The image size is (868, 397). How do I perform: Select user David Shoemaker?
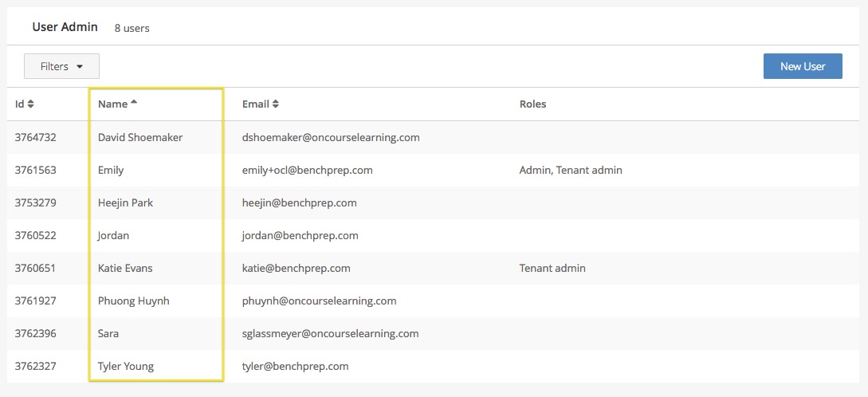[x=140, y=137]
